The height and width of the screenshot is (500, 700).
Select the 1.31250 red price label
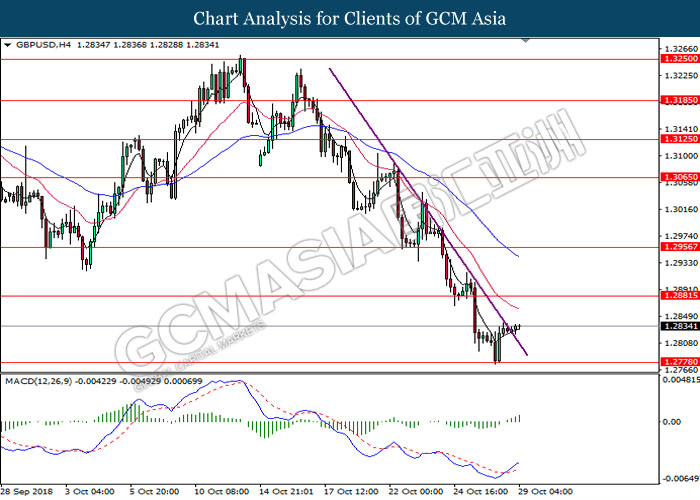(x=680, y=139)
